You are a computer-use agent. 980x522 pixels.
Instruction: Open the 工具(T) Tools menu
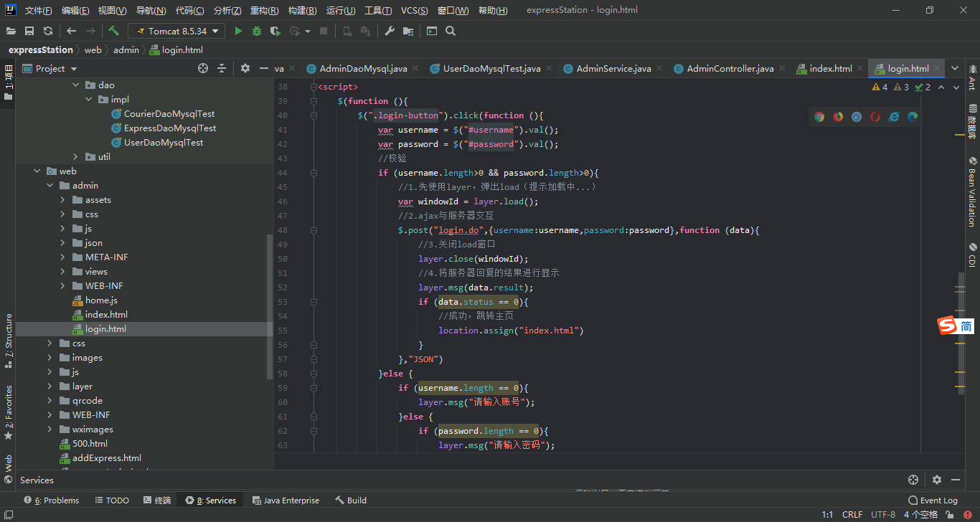(x=378, y=10)
